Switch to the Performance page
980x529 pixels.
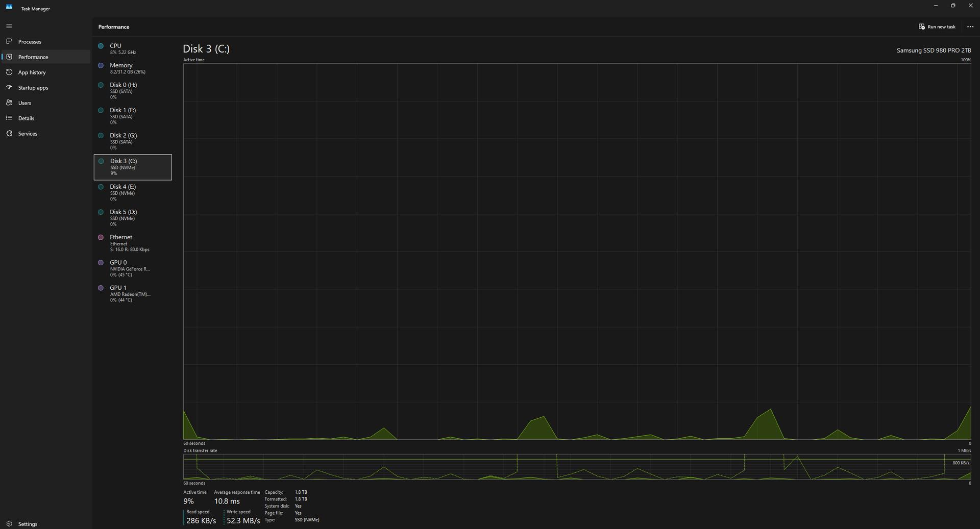tap(33, 57)
